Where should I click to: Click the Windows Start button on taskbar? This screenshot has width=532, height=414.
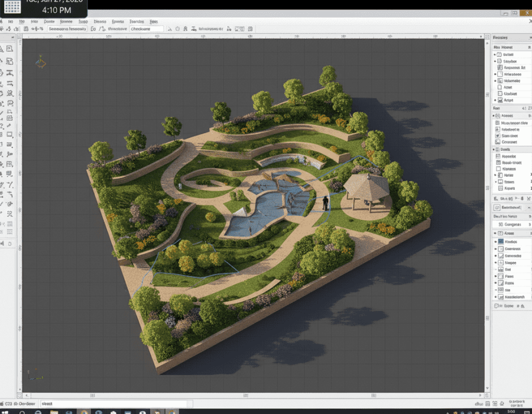5,410
